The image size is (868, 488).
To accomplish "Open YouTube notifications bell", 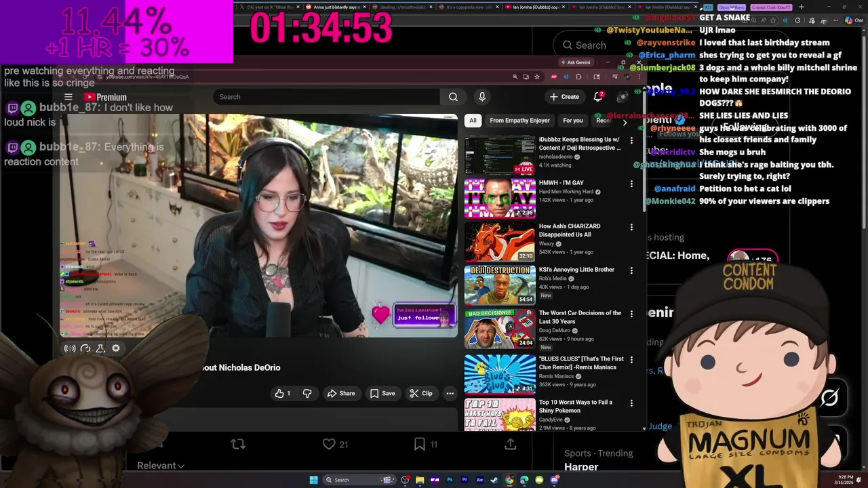I will [598, 97].
